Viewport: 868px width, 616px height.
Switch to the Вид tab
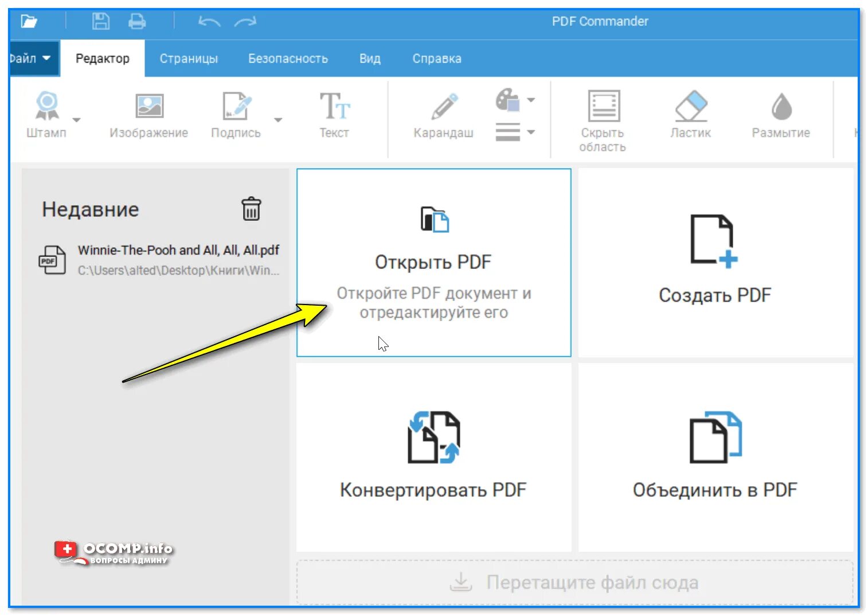click(370, 59)
